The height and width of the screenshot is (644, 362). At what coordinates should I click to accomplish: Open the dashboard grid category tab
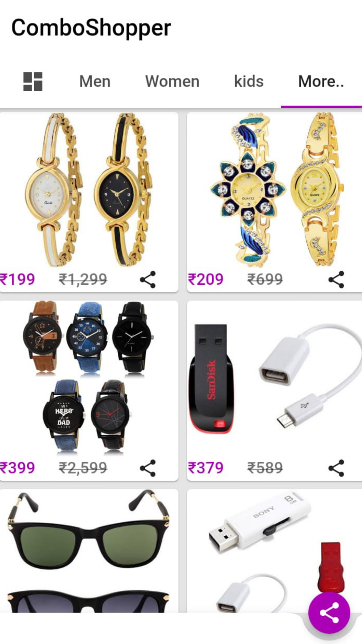(33, 82)
